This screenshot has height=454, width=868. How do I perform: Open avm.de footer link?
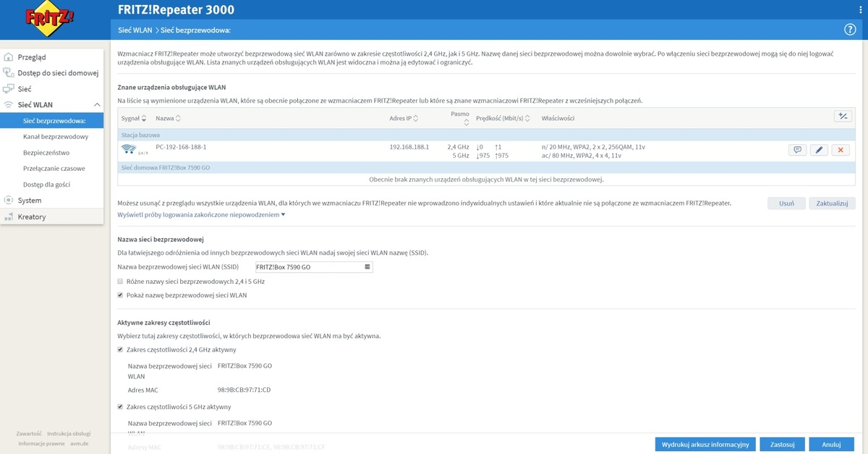point(80,443)
